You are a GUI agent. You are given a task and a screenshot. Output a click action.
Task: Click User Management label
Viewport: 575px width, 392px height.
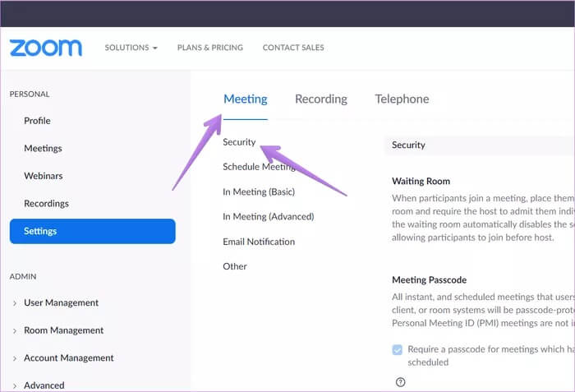62,302
